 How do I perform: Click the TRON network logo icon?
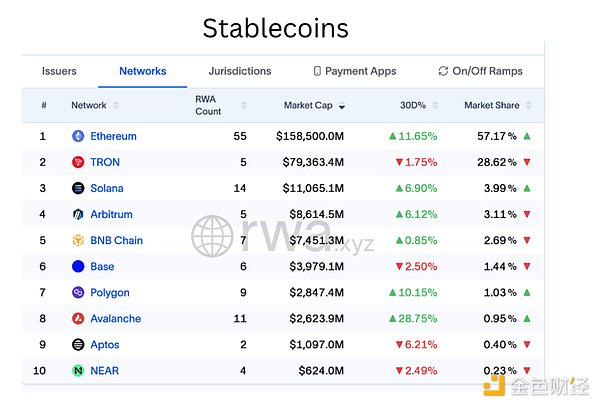pyautogui.click(x=78, y=162)
